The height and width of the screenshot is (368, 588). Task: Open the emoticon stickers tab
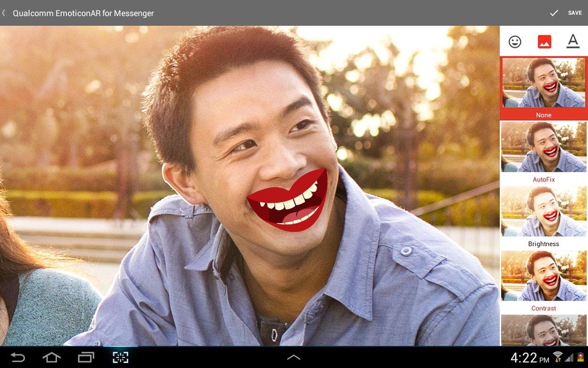click(515, 42)
